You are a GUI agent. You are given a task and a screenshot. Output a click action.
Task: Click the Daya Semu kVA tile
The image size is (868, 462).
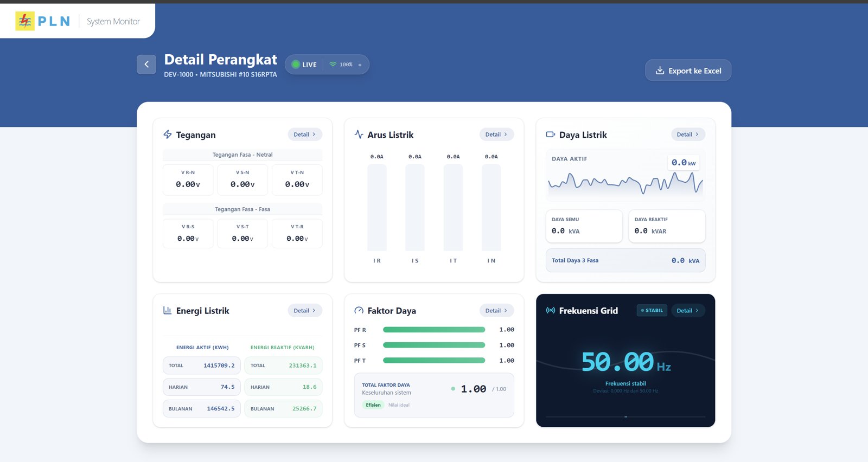click(584, 226)
